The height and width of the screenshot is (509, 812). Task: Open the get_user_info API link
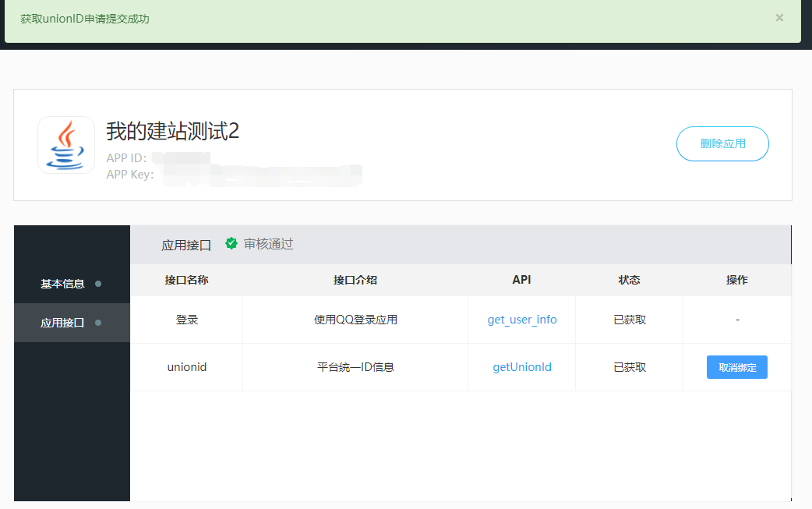[522, 320]
